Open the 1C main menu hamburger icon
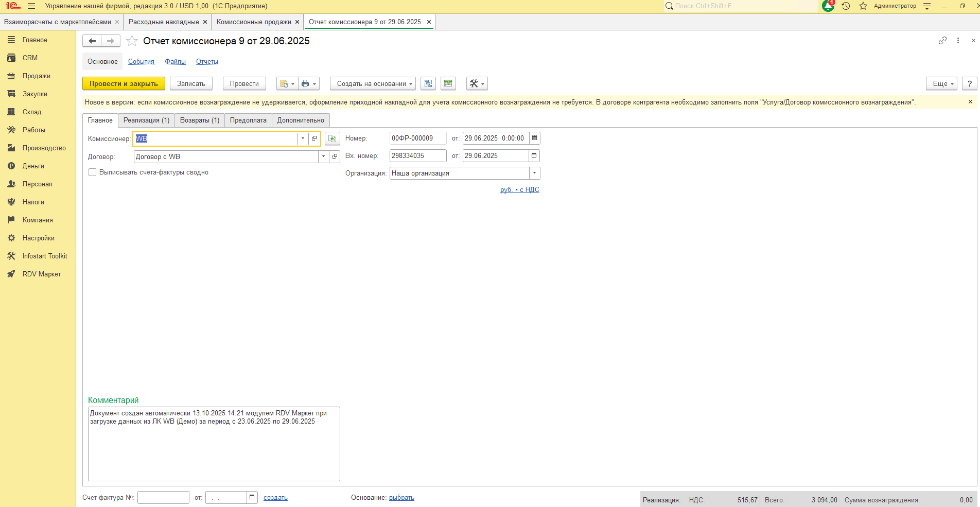 pos(31,6)
